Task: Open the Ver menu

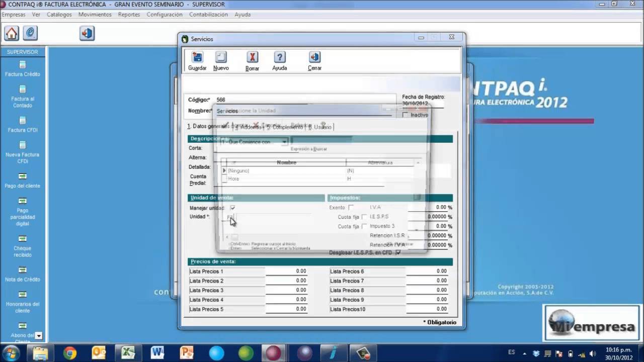Action: click(x=36, y=15)
